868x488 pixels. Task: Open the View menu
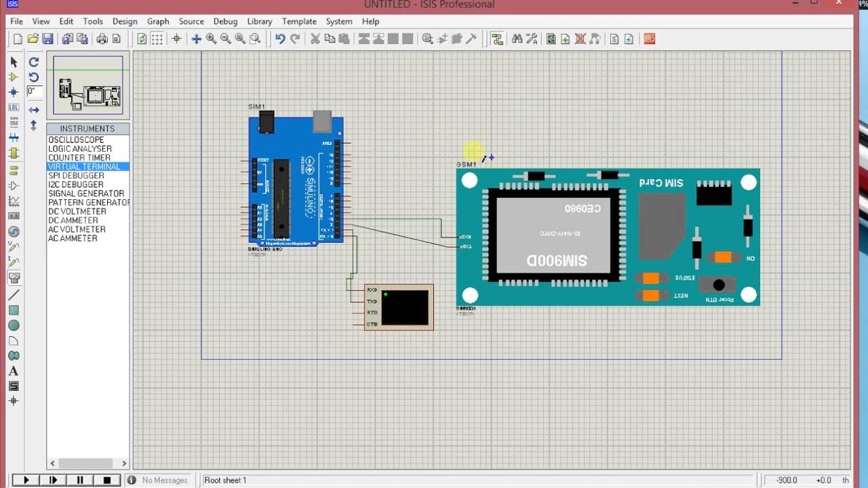click(41, 21)
